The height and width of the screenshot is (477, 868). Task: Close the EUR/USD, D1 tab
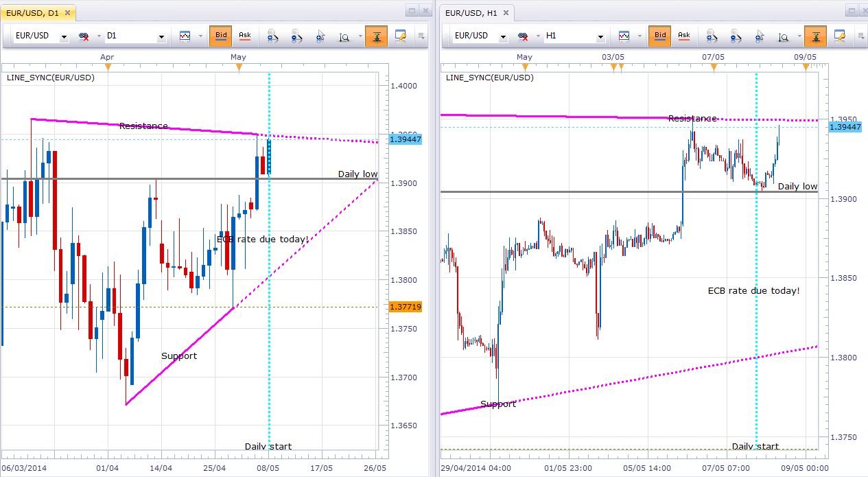(67, 12)
